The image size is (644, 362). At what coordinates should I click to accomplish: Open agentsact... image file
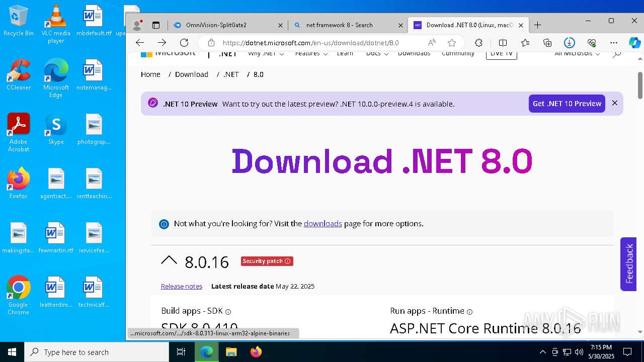pyautogui.click(x=56, y=184)
